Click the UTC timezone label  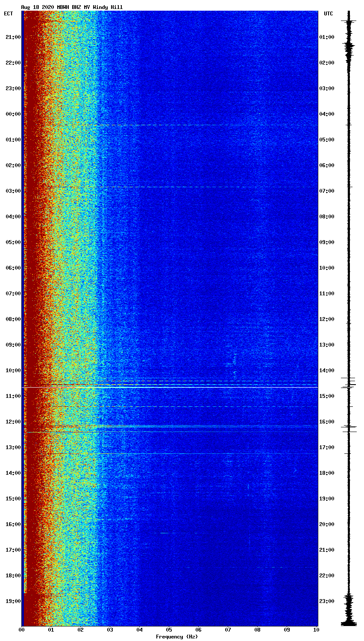328,14
